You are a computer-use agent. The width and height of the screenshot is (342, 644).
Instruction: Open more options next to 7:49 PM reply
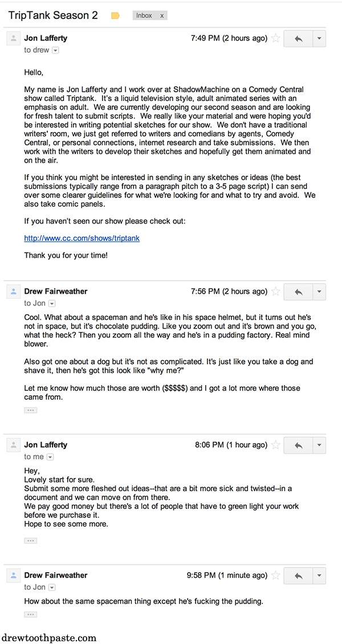(319, 39)
